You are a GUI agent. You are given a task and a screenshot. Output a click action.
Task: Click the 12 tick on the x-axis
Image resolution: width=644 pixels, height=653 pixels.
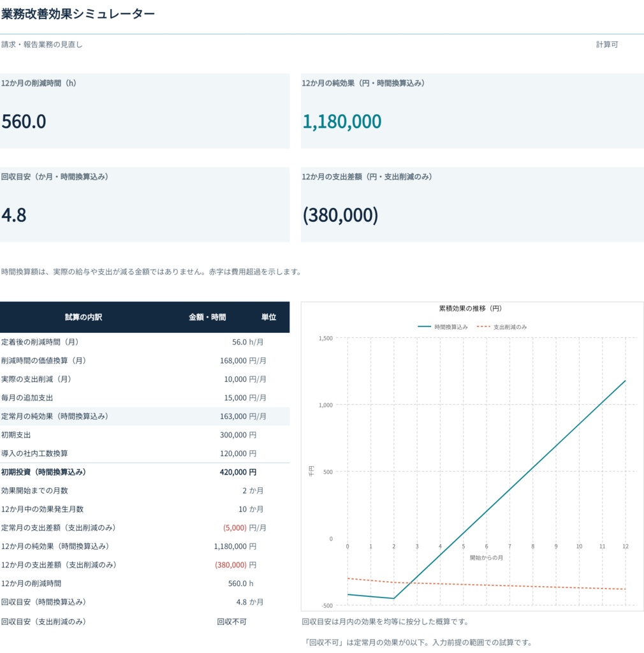pos(626,547)
